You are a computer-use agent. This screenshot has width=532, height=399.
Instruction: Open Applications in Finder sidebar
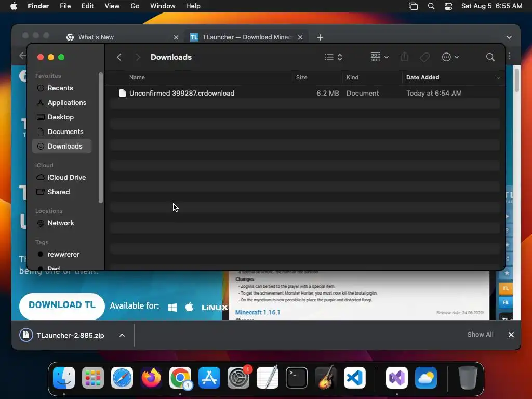tap(62, 102)
